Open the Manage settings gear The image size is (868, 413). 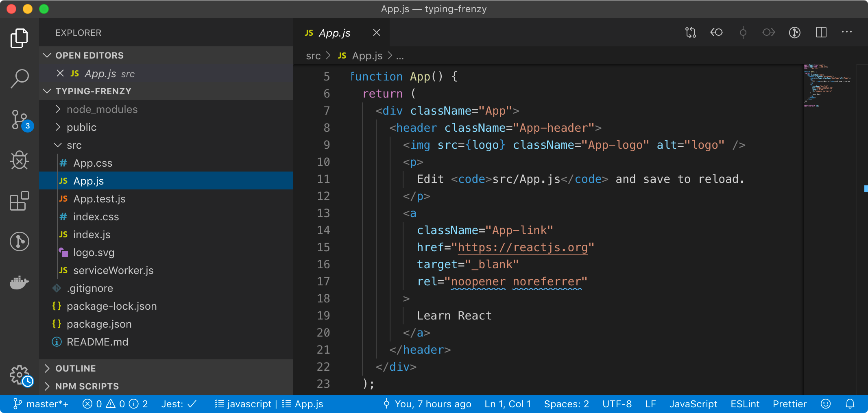[20, 375]
